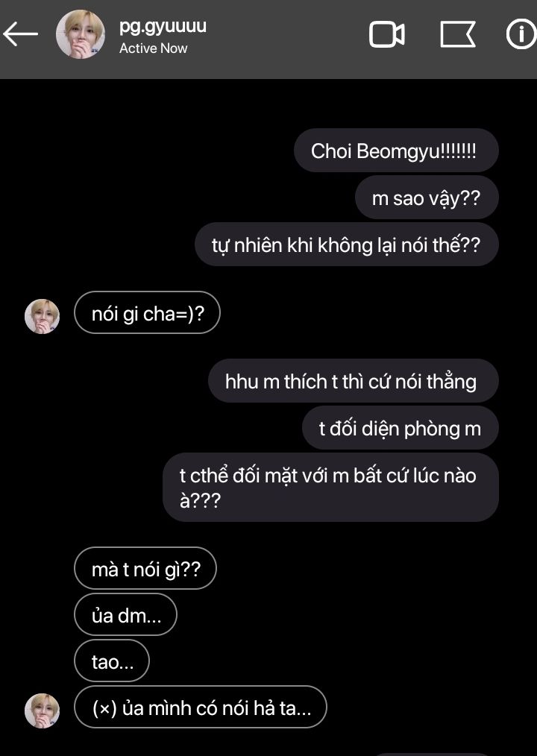The width and height of the screenshot is (537, 756).
Task: Open pg.gyuuuu username in header
Action: [163, 25]
